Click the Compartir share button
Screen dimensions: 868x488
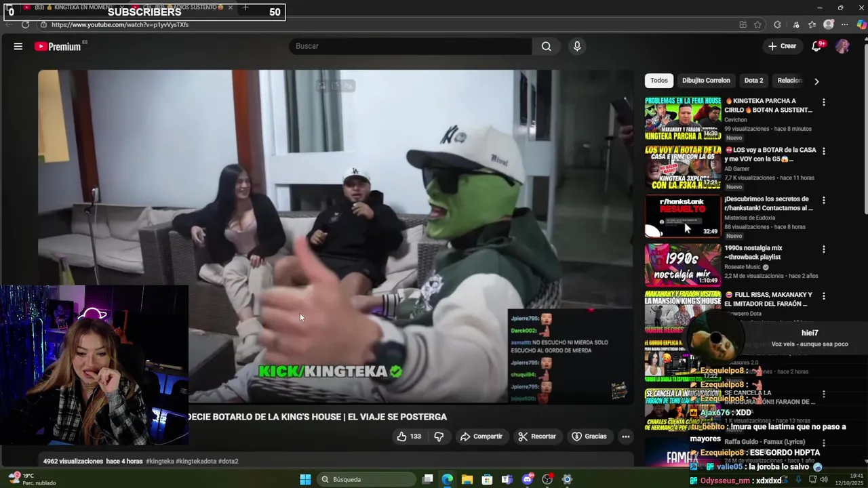(481, 436)
